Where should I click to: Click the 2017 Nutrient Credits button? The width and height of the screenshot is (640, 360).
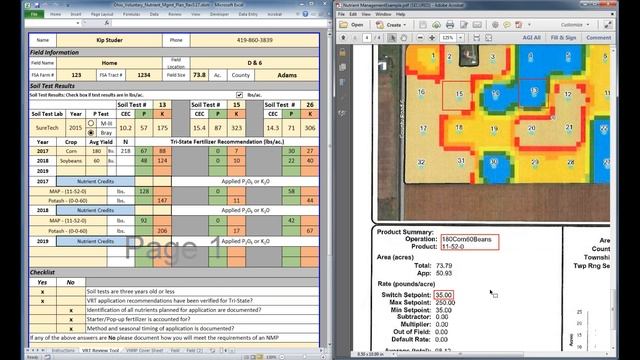pyautogui.click(x=96, y=181)
